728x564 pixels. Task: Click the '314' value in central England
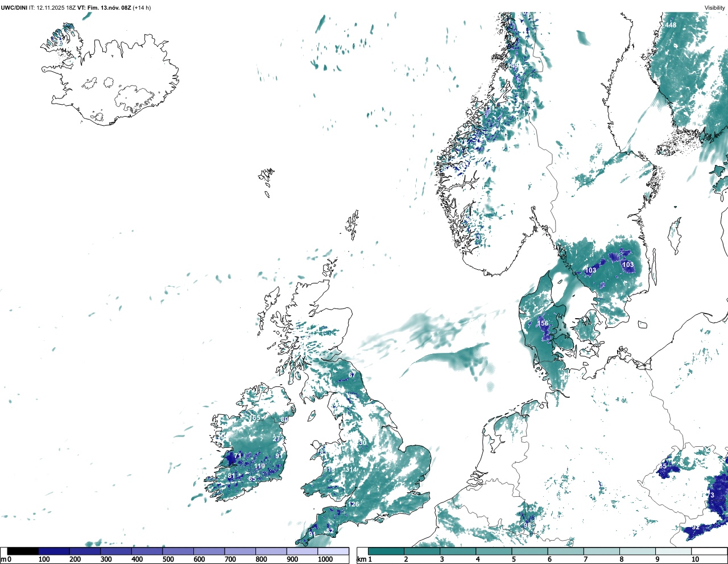[350, 470]
